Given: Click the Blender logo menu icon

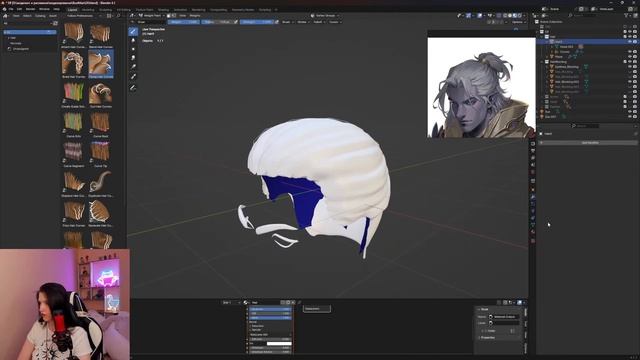Looking at the screenshot, I should click(4, 9).
